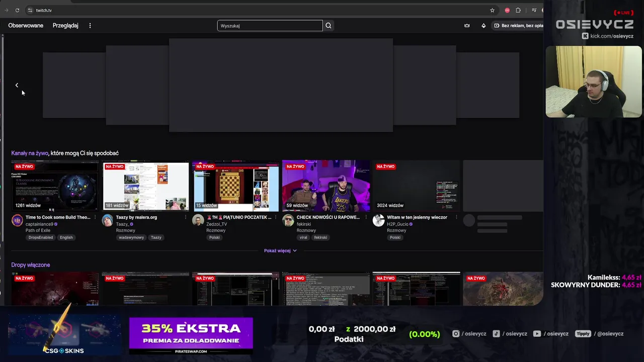Click H2P_Gucio channel avatar
The width and height of the screenshot is (644, 362).
tap(378, 220)
